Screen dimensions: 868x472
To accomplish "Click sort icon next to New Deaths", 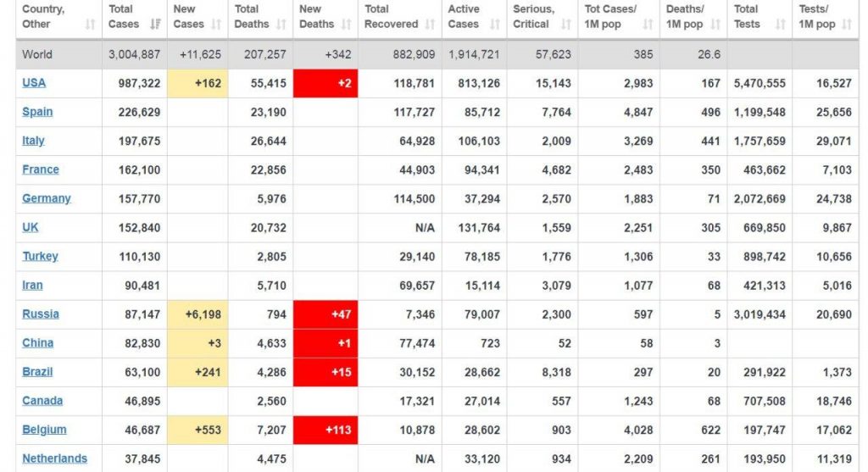I will pyautogui.click(x=347, y=25).
